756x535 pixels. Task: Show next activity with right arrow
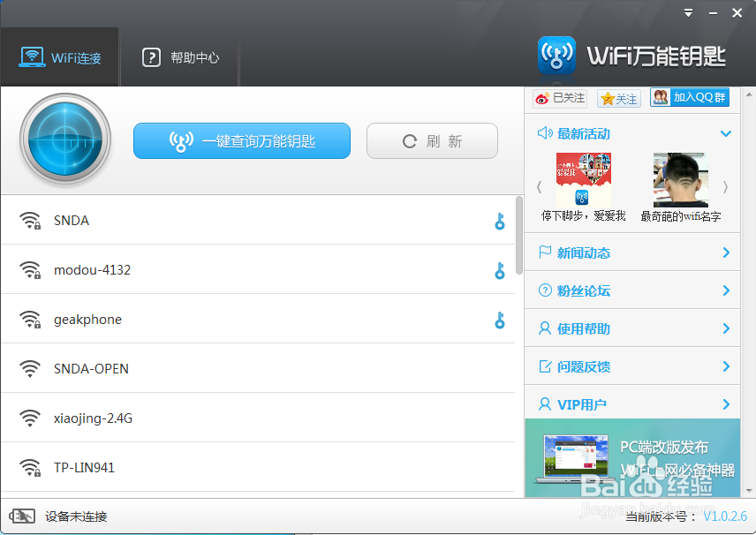(x=725, y=187)
